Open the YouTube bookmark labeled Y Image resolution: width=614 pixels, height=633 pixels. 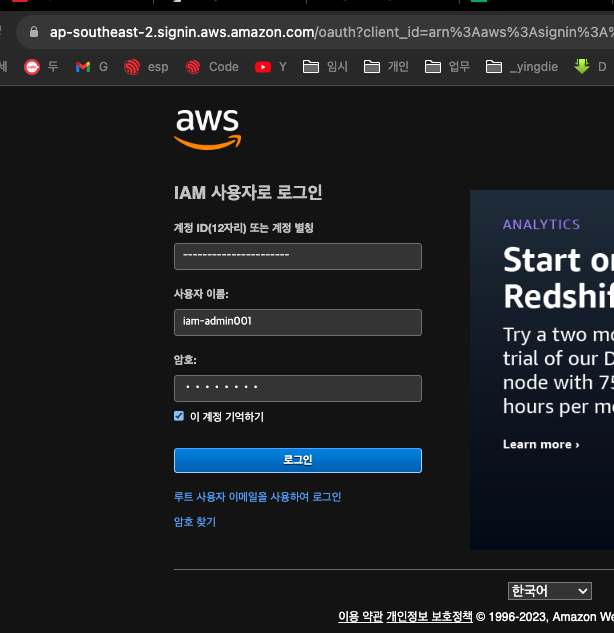click(271, 67)
